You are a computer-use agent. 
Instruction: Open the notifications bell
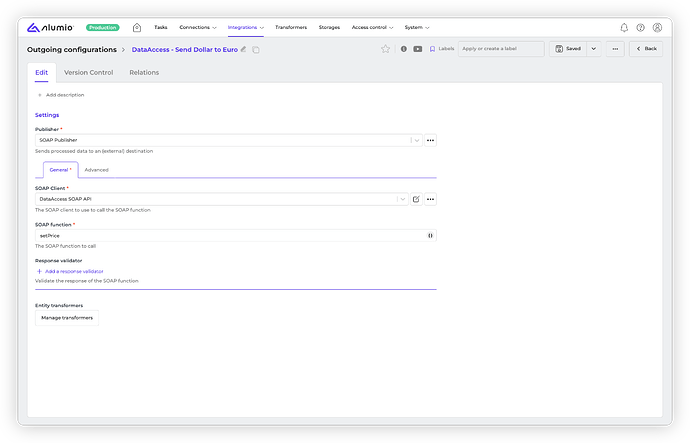click(624, 28)
